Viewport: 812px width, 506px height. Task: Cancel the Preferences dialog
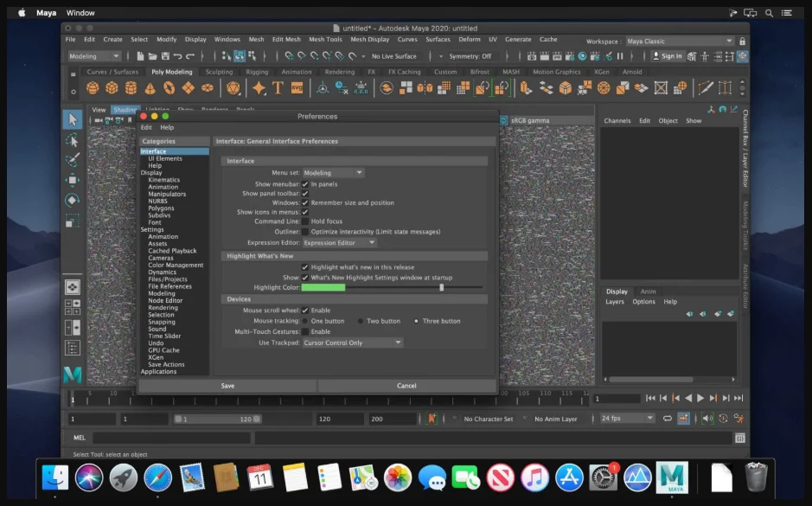coord(406,386)
